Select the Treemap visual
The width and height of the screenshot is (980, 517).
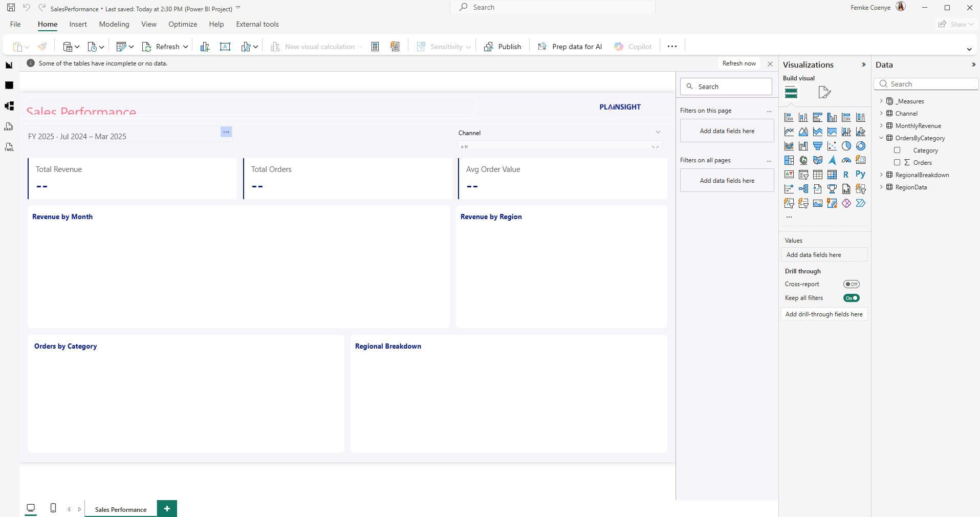coord(789,160)
